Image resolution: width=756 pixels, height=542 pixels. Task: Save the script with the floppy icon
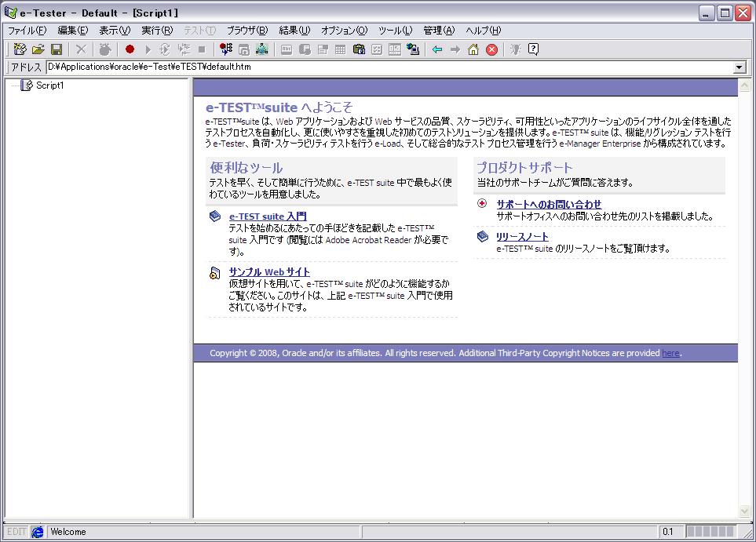click(x=57, y=49)
